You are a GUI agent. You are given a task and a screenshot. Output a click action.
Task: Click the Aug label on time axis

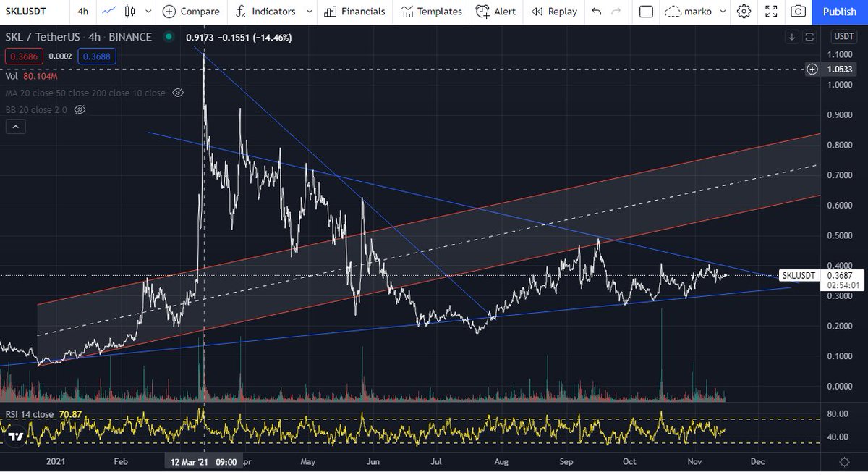[501, 461]
